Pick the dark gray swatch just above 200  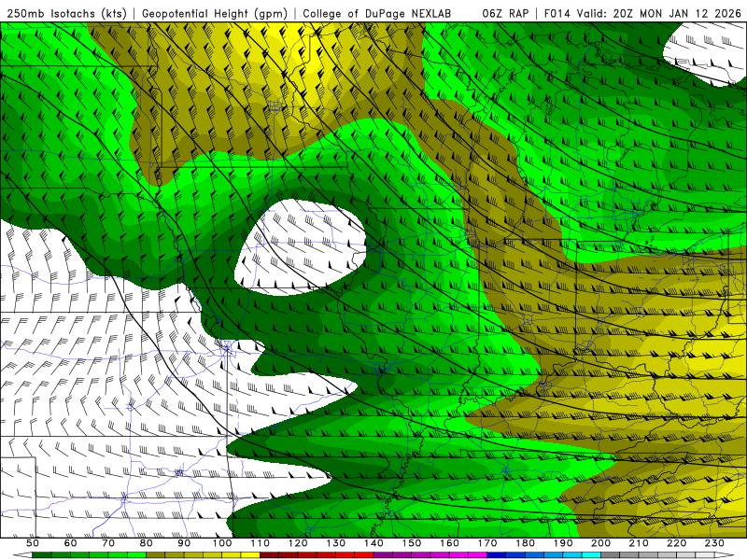click(x=611, y=555)
